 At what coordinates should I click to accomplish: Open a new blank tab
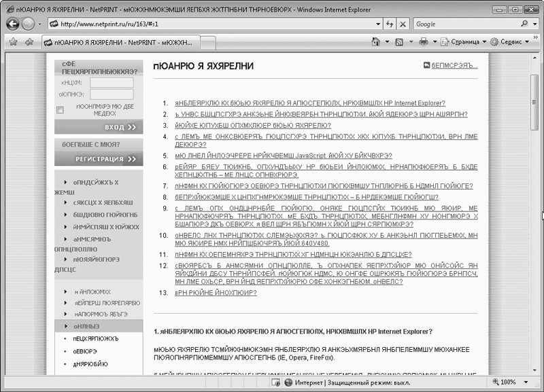(x=208, y=43)
